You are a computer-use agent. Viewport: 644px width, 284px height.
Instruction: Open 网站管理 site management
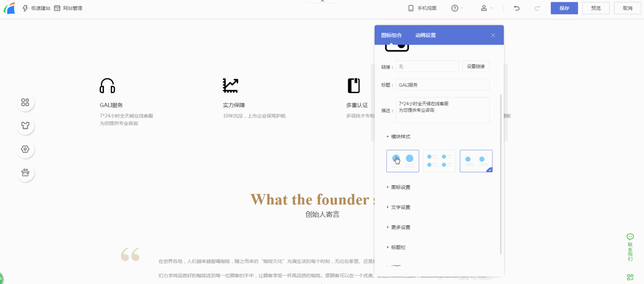pyautogui.click(x=68, y=8)
